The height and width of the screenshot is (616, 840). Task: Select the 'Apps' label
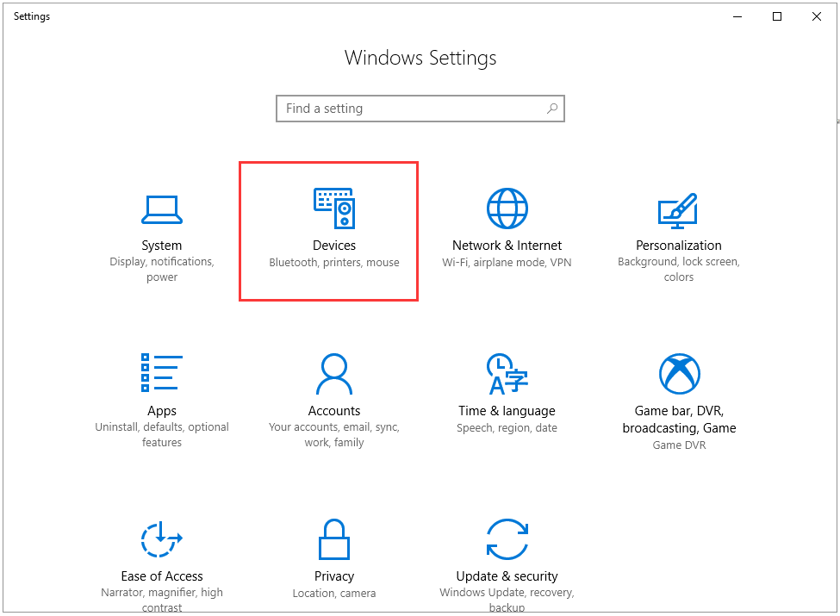(162, 411)
